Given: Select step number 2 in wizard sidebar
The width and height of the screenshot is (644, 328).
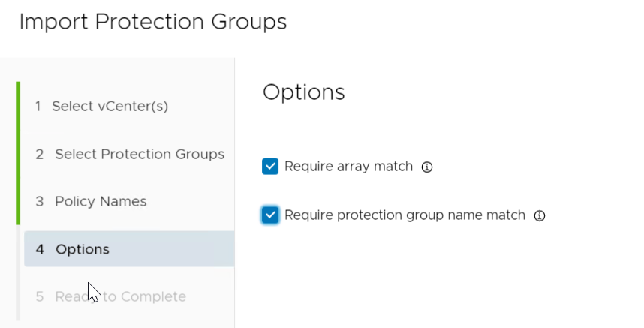Looking at the screenshot, I should 39,155.
